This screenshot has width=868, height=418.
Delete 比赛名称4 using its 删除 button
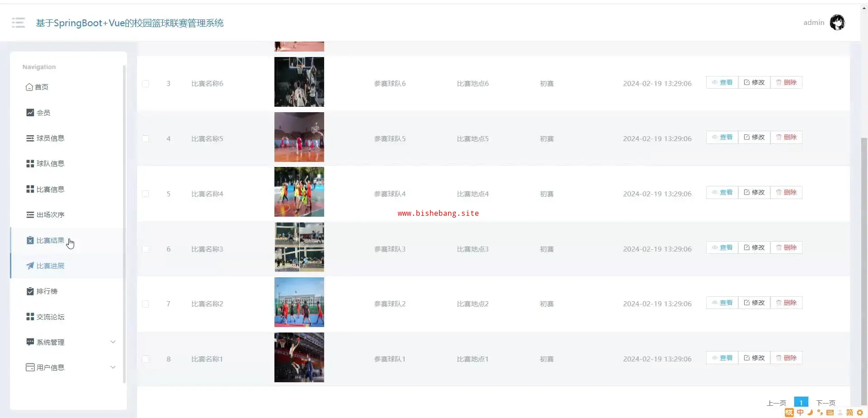pyautogui.click(x=786, y=193)
